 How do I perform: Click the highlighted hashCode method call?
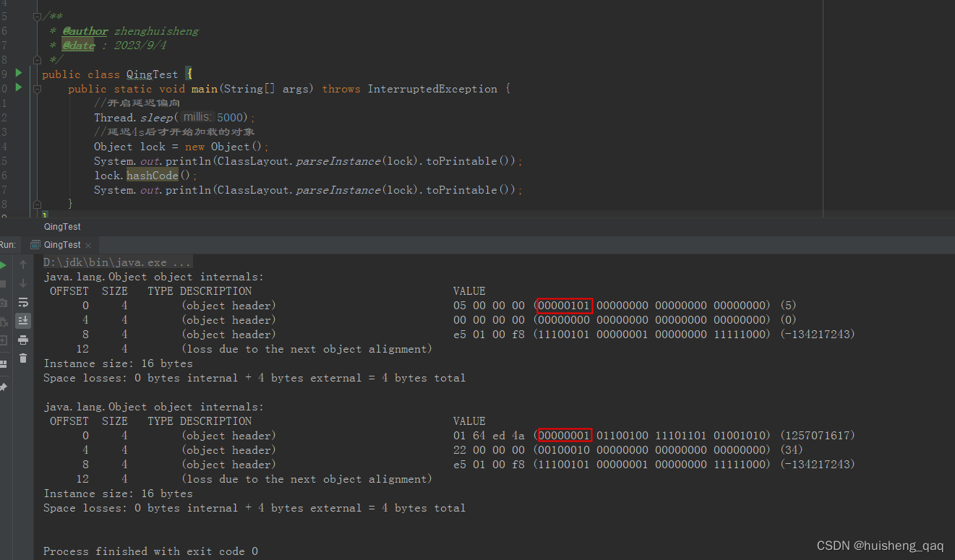[153, 176]
